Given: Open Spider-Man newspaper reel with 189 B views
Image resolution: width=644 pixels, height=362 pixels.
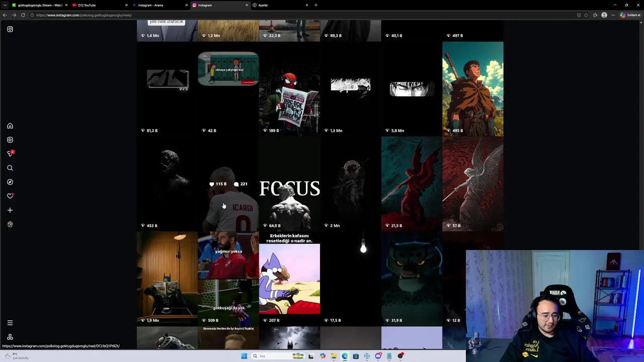Looking at the screenshot, I should [x=289, y=89].
